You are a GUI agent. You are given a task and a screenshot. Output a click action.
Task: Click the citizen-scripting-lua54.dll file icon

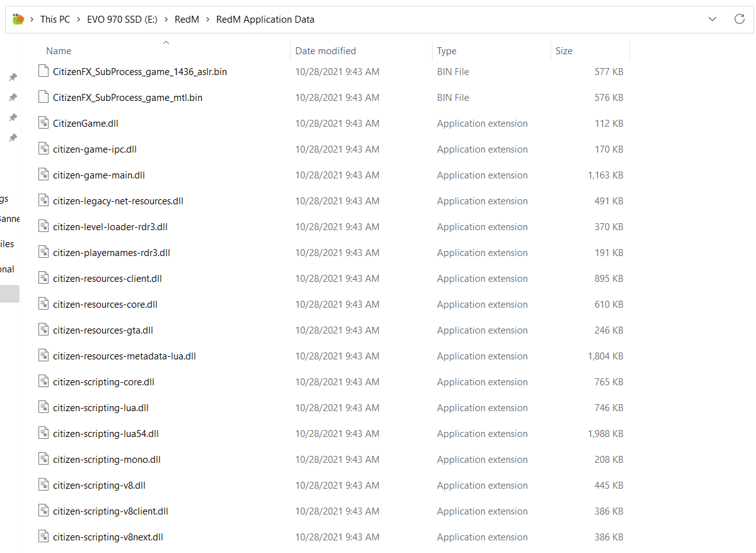(x=44, y=433)
